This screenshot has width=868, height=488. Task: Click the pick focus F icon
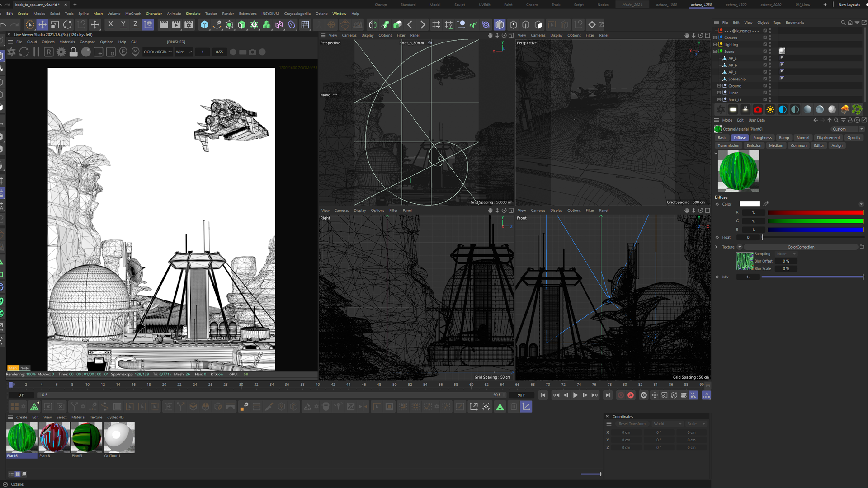coord(123,52)
